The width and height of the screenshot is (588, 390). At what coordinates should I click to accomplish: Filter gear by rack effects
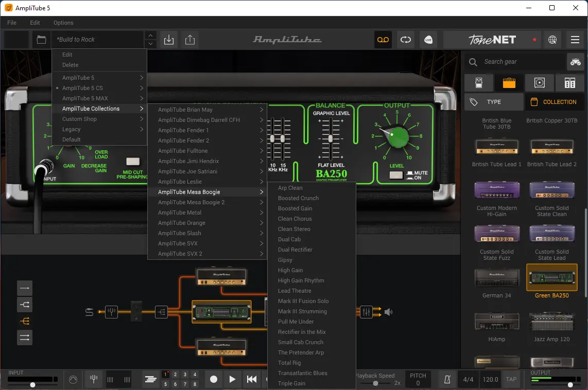coord(568,82)
